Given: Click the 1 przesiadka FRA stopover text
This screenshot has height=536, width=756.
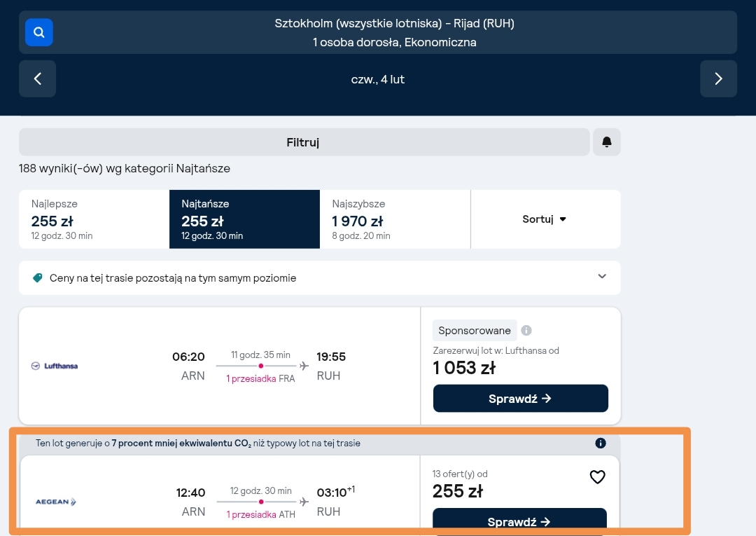Looking at the screenshot, I should click(x=260, y=379).
